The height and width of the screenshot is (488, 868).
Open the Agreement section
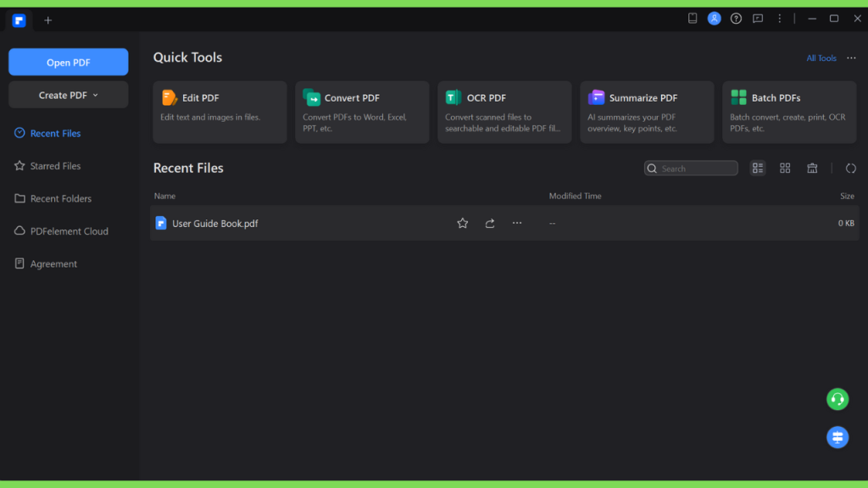pyautogui.click(x=46, y=264)
